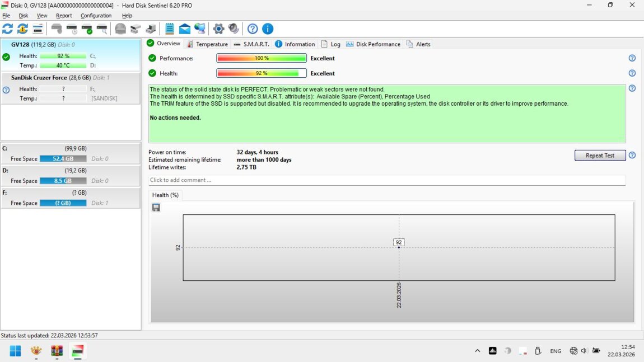Screen dimensions: 644x362
Task: Click the envelope email report toolbar icon
Action: point(184,29)
